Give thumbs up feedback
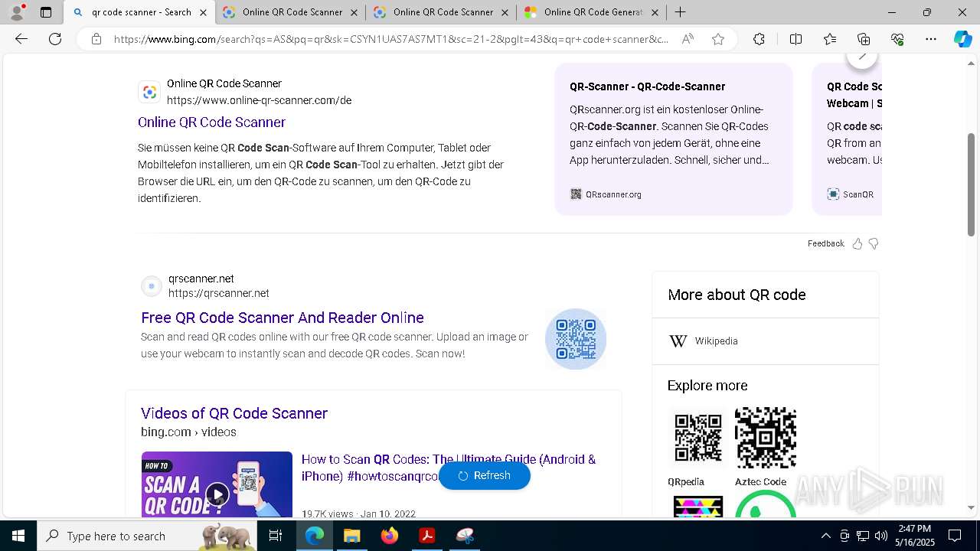Image resolution: width=980 pixels, height=551 pixels. coord(857,243)
